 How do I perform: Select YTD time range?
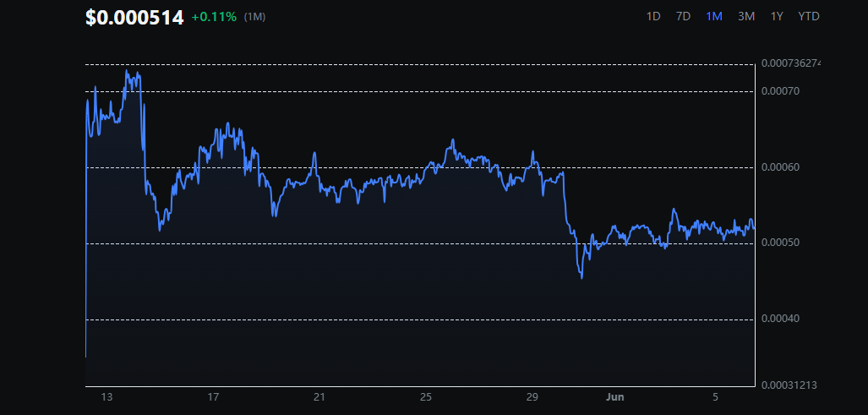point(809,16)
